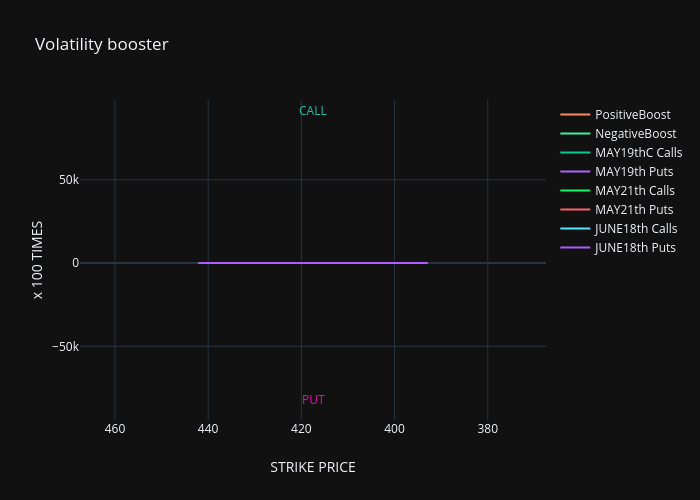The image size is (700, 500).
Task: Click the 380 strike price tick label
Action: [x=487, y=430]
